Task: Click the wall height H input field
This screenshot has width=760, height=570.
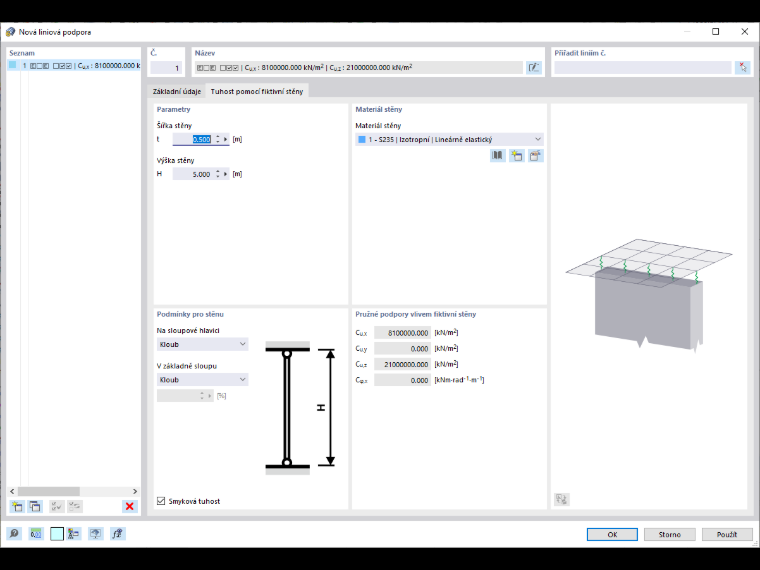Action: [193, 174]
